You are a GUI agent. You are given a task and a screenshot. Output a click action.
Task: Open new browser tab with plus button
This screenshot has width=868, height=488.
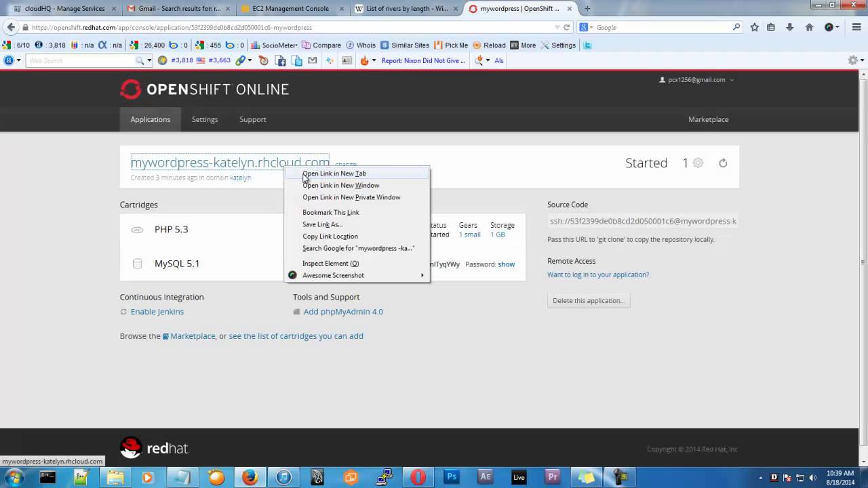click(x=587, y=9)
